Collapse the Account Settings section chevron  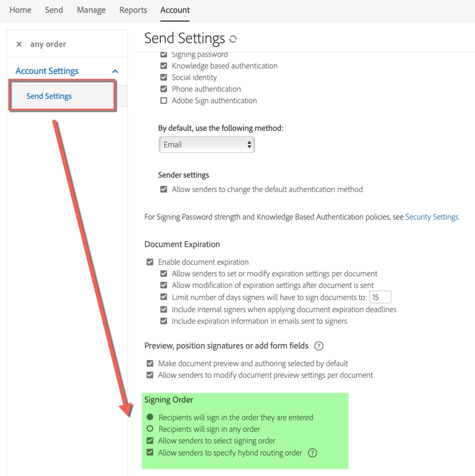click(x=115, y=71)
